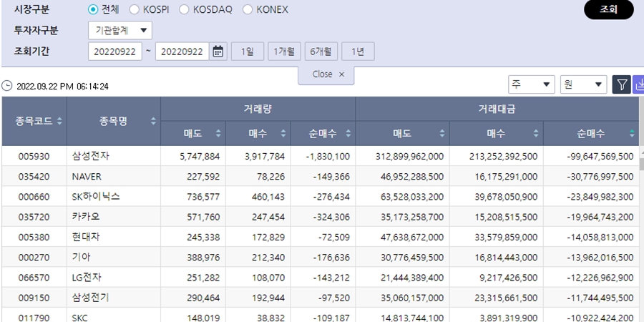Set period with the 1년 button
Image resolution: width=644 pixels, height=322 pixels.
(358, 52)
